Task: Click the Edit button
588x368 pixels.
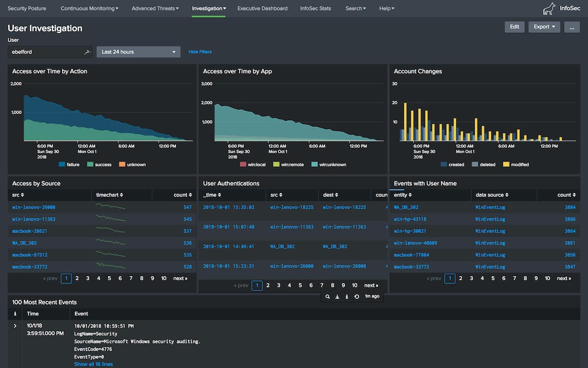Action: pos(514,27)
